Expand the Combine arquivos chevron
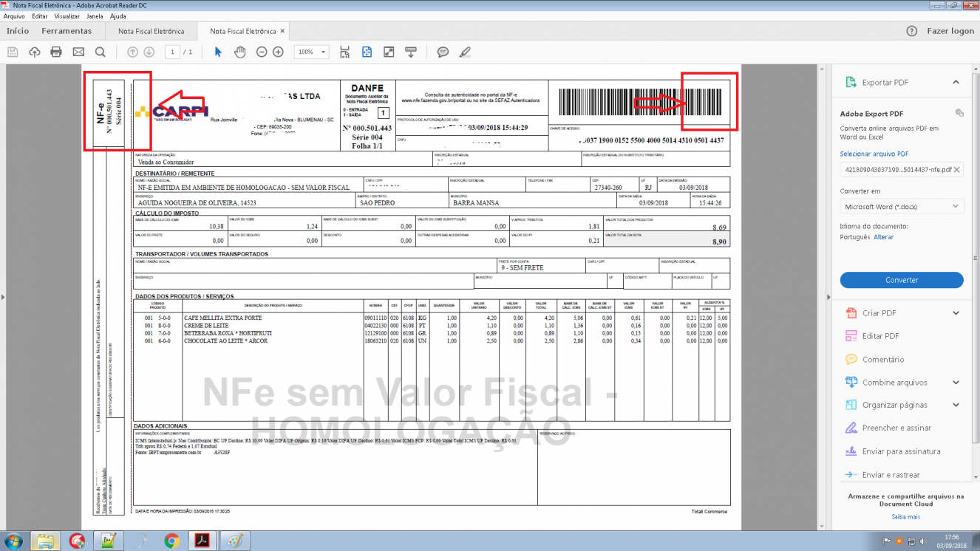The width and height of the screenshot is (980, 551). [956, 382]
